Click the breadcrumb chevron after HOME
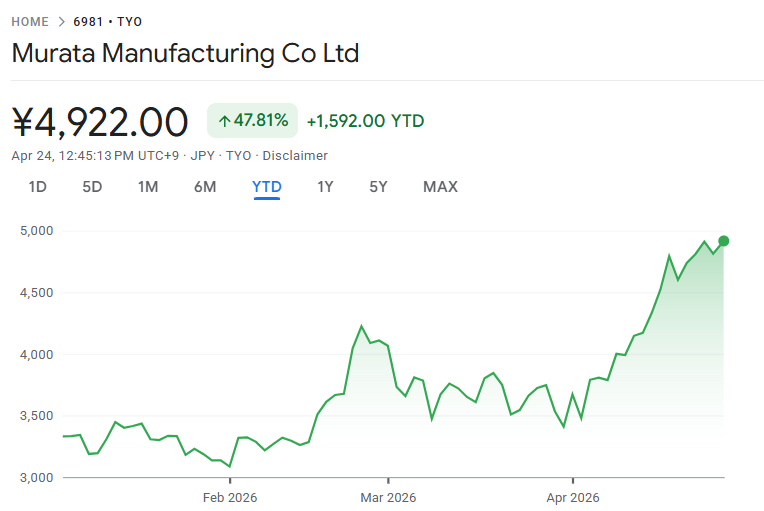The height and width of the screenshot is (511, 764). [61, 22]
